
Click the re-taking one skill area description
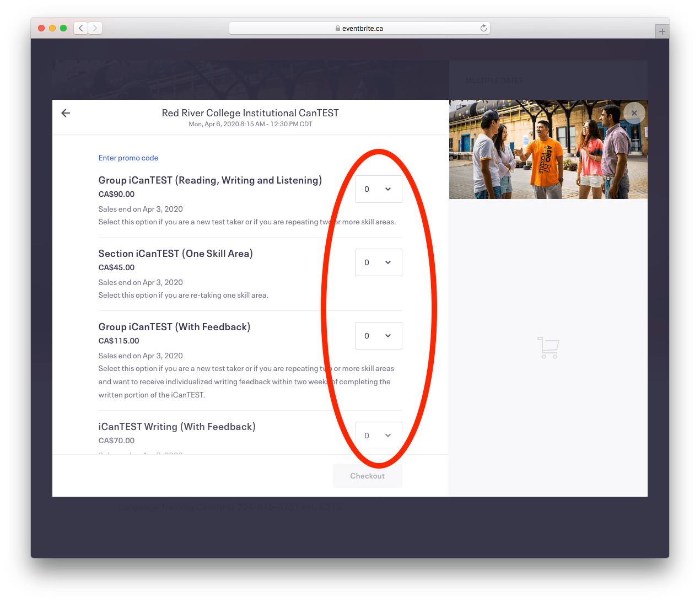[184, 295]
